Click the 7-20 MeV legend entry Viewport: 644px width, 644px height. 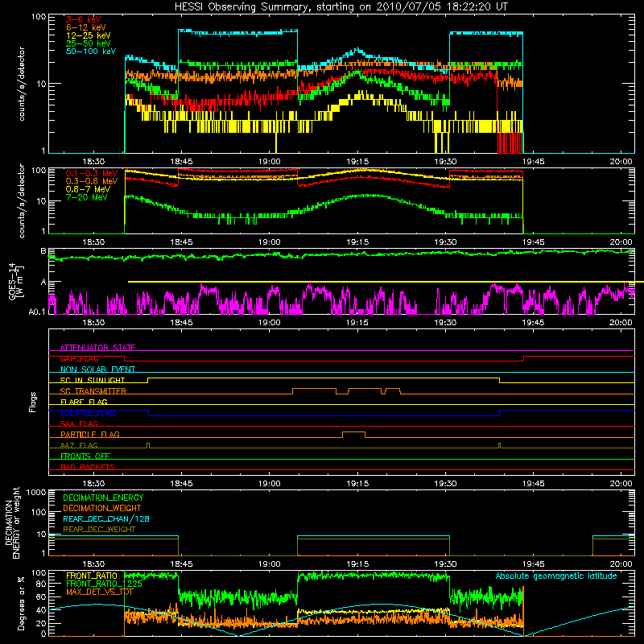[x=87, y=197]
